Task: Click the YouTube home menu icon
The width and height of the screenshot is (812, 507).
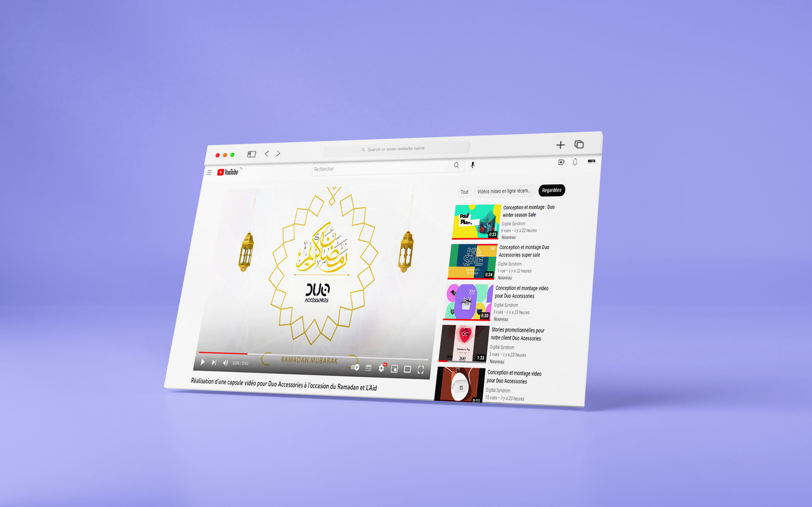Action: [x=209, y=173]
